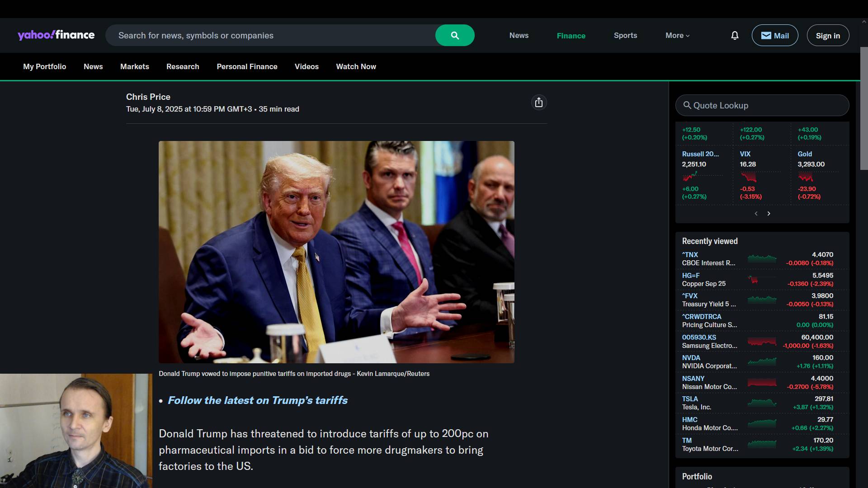Image resolution: width=868 pixels, height=488 pixels.
Task: Click the share article icon
Action: tap(538, 103)
